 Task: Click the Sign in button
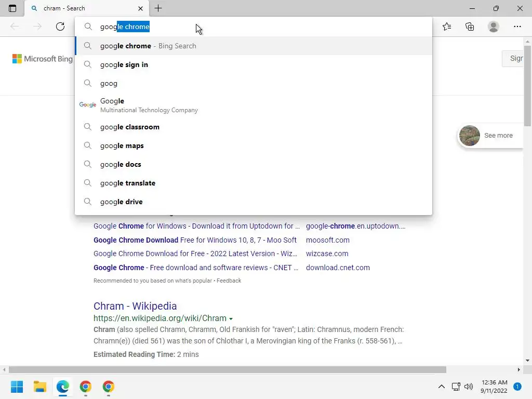pyautogui.click(x=513, y=58)
